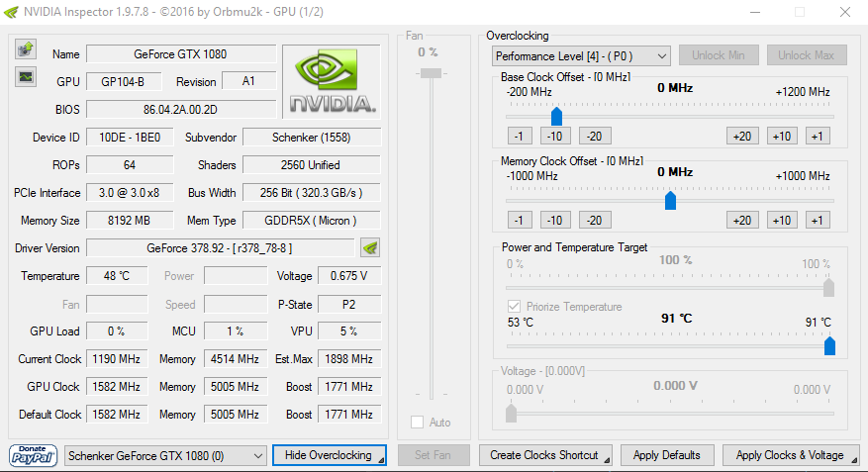Click the Memory Size value 8192 MB
Screen dimensions: 868x472
click(x=130, y=221)
